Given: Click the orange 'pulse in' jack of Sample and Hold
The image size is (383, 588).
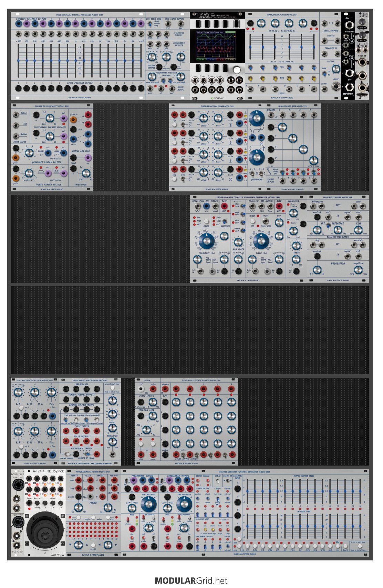Looking at the screenshot, I should coord(73,120).
